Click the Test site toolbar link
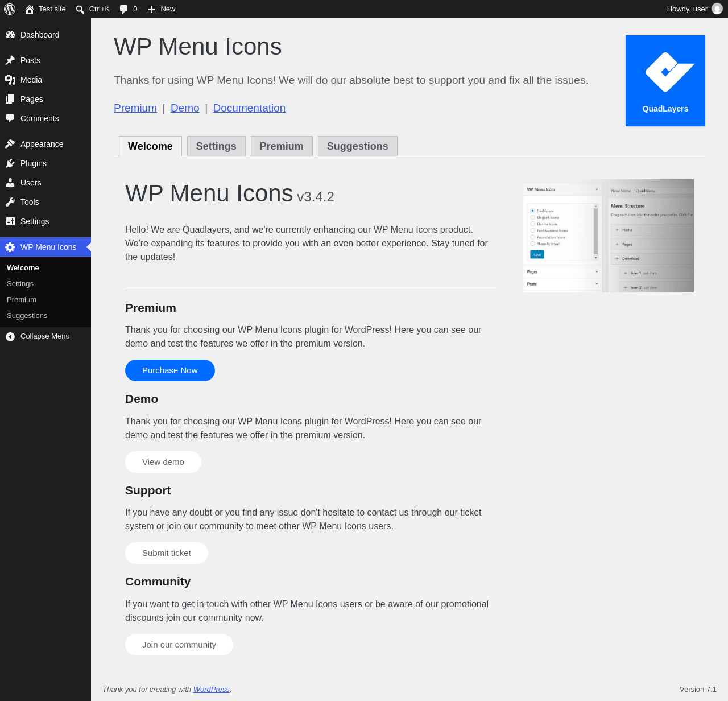The image size is (728, 701). point(45,9)
